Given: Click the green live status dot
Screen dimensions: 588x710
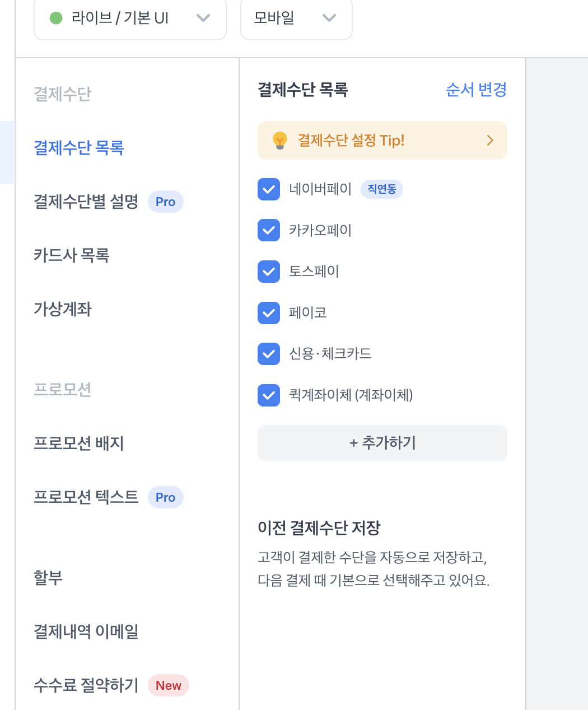Looking at the screenshot, I should click(56, 18).
